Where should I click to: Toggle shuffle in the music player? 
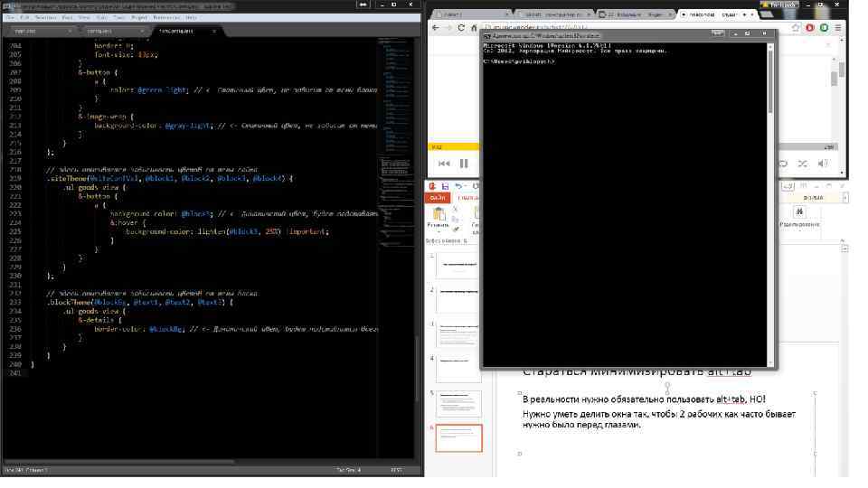[x=803, y=164]
